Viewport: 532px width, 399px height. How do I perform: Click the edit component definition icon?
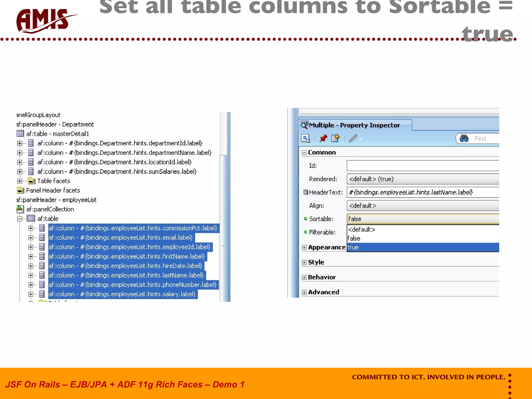pos(335,138)
